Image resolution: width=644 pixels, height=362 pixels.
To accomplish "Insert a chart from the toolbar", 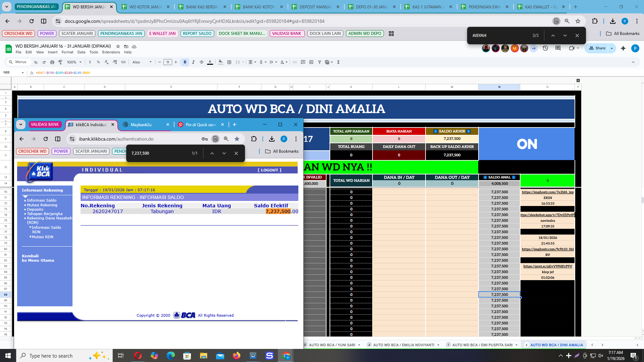I will point(311,62).
